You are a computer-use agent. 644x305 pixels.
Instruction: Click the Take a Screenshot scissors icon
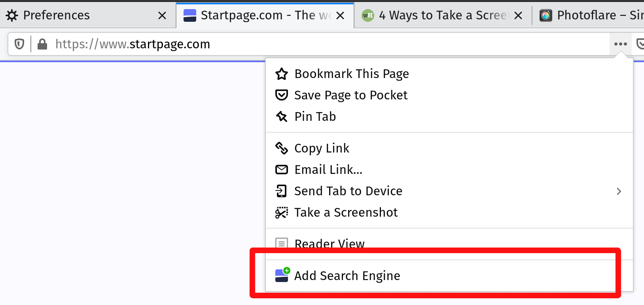[282, 212]
